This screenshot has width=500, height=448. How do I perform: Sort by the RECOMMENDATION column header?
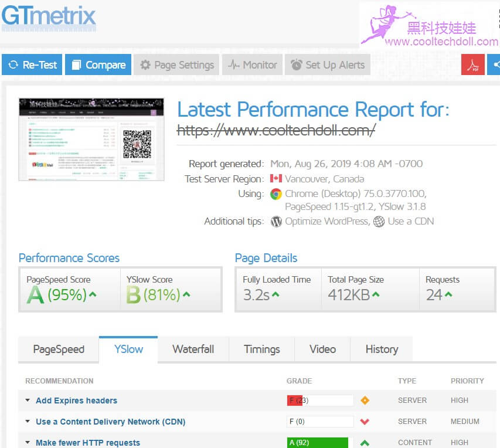[x=59, y=381]
